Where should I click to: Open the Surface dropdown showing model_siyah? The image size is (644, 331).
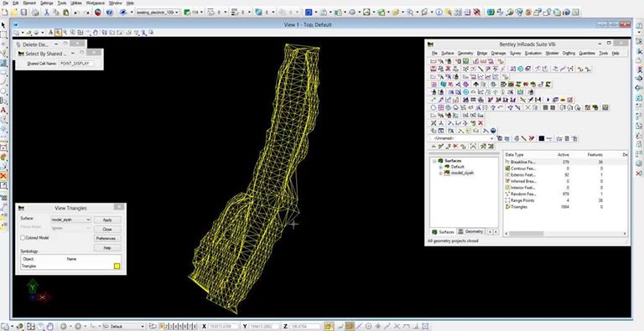coord(70,220)
